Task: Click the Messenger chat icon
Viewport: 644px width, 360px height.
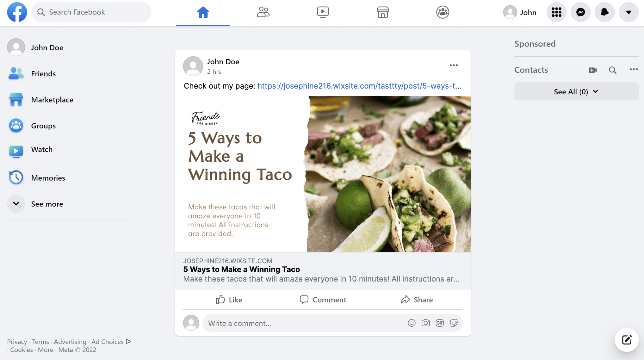Action: (x=581, y=12)
